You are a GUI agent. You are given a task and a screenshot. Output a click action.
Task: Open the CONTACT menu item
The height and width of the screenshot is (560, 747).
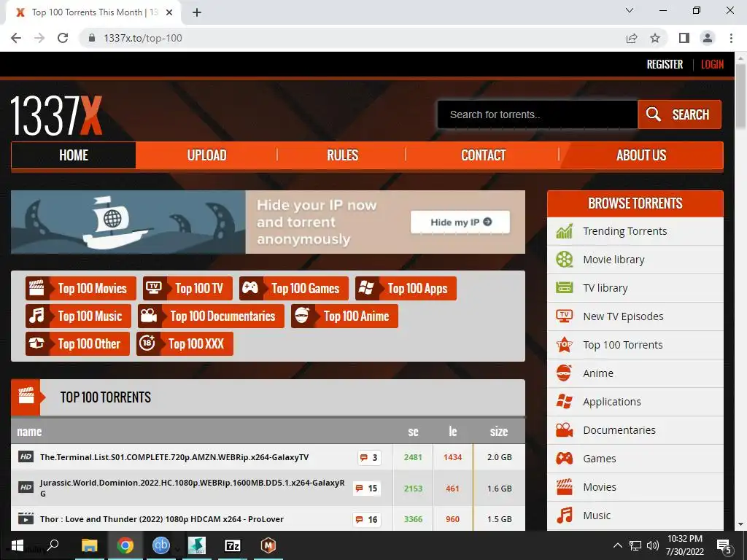[x=483, y=155]
